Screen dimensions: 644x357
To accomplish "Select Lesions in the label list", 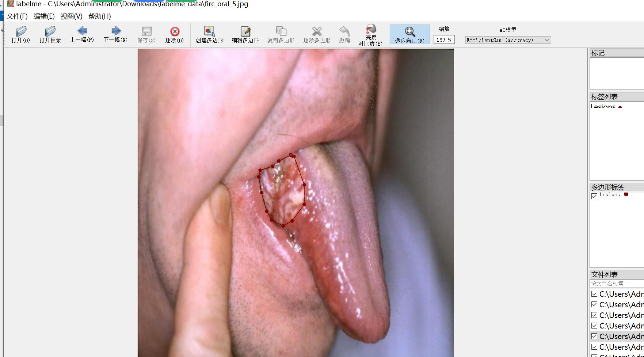I will [603, 107].
